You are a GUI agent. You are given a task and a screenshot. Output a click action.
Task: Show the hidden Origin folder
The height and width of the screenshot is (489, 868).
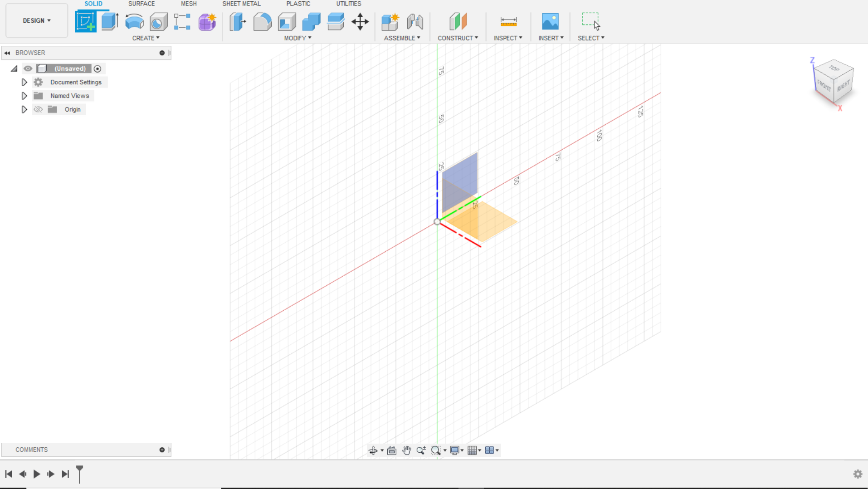pyautogui.click(x=38, y=109)
